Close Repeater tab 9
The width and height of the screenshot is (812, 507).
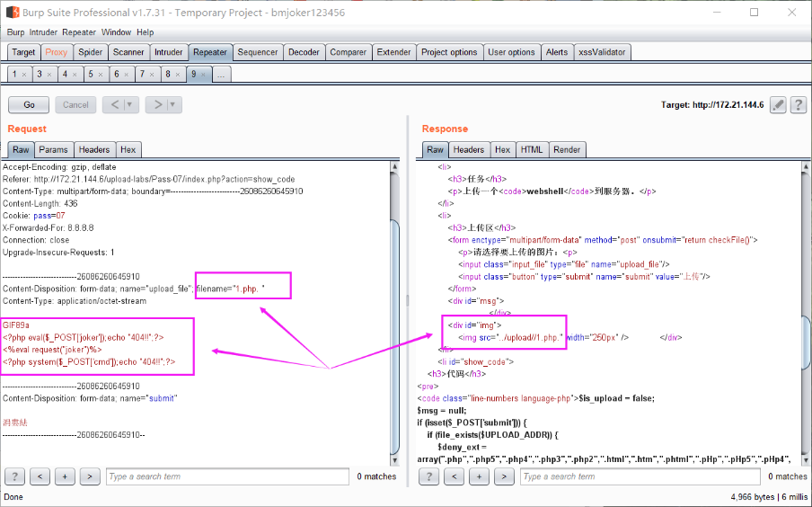click(203, 75)
